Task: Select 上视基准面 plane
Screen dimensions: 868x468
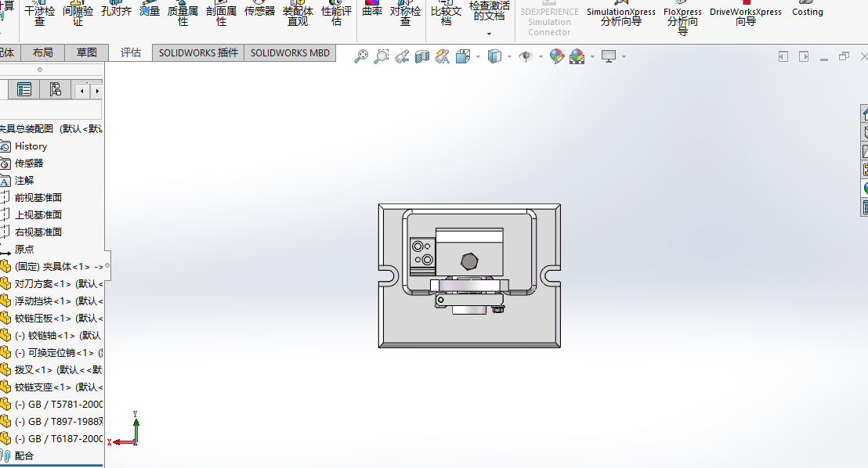Action: pyautogui.click(x=38, y=214)
